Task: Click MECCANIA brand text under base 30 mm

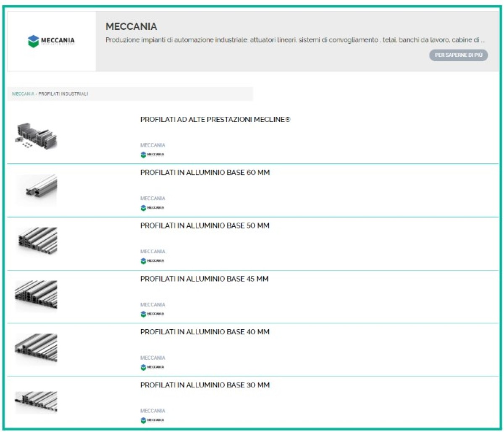Action: [x=153, y=411]
